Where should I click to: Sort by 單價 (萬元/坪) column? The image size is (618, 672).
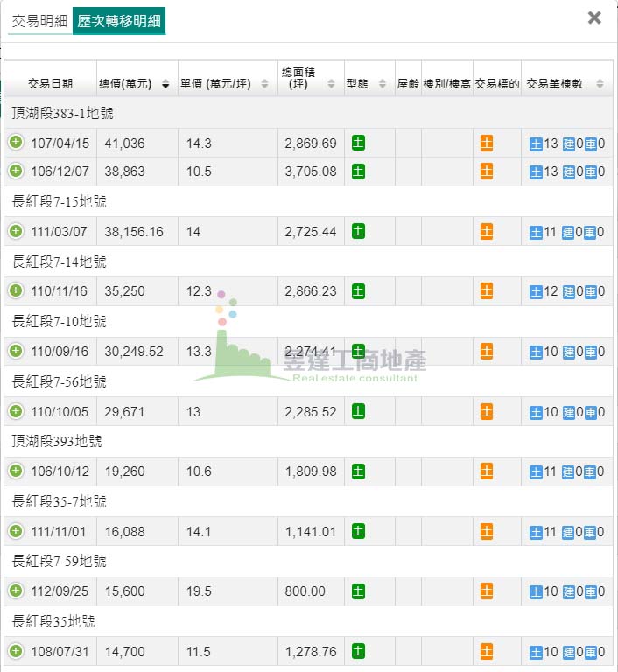click(227, 84)
